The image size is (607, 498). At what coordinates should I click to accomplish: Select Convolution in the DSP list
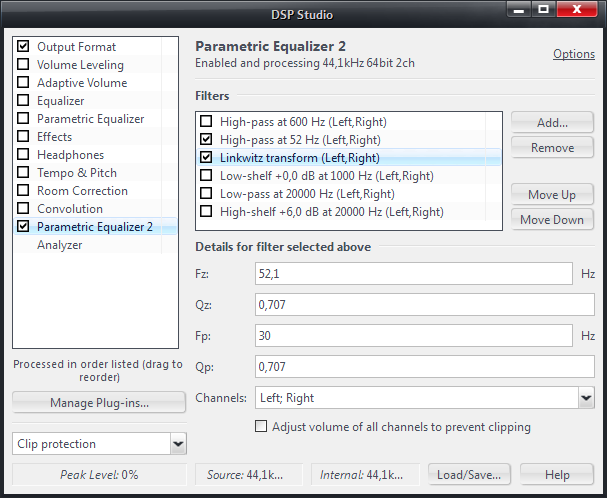(x=70, y=209)
